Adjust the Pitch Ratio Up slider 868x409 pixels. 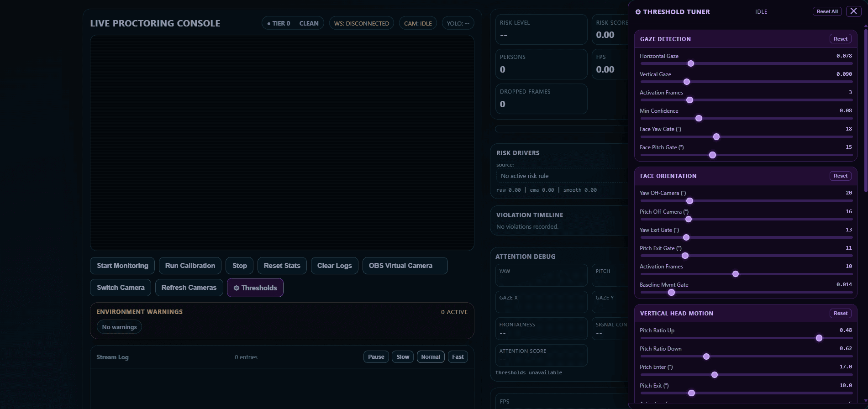[x=747, y=338]
